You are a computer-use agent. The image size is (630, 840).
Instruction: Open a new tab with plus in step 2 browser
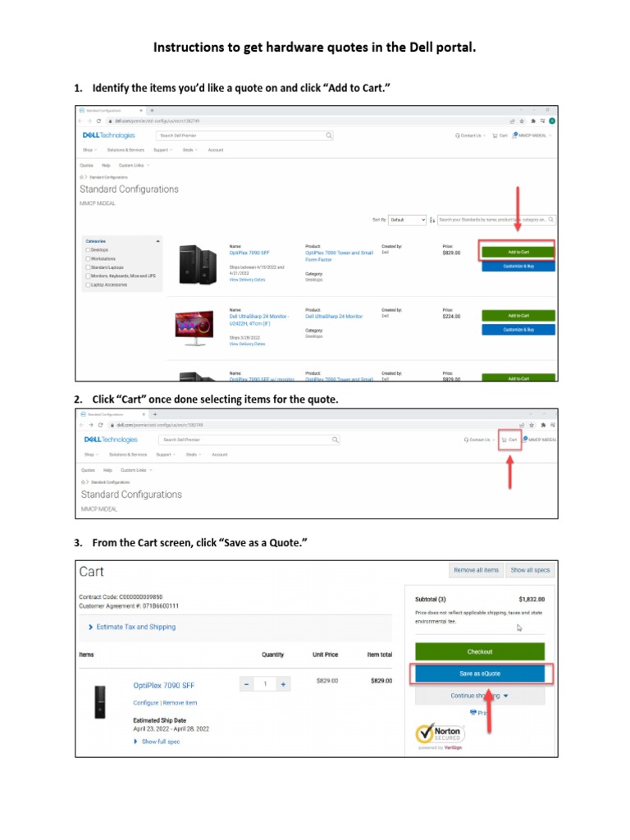155,414
